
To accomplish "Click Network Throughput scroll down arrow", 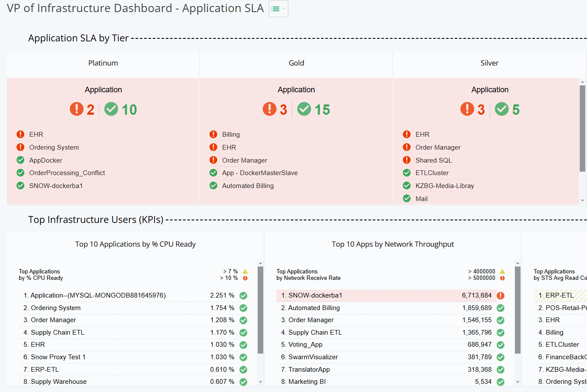I will point(518,382).
